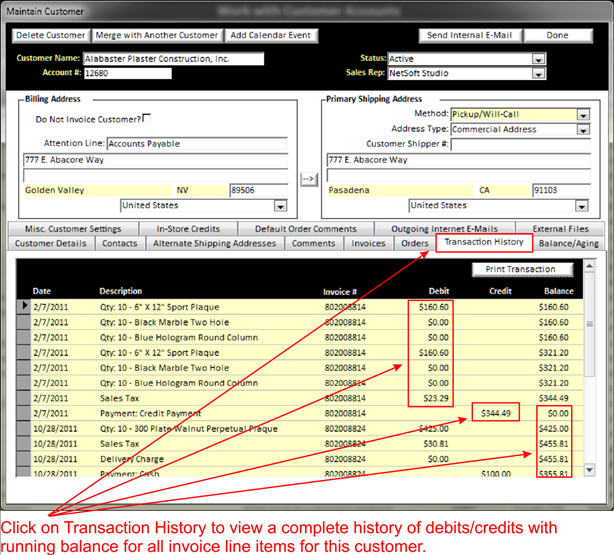Image resolution: width=614 pixels, height=555 pixels.
Task: Switch to Customer Details tab
Action: 51,243
